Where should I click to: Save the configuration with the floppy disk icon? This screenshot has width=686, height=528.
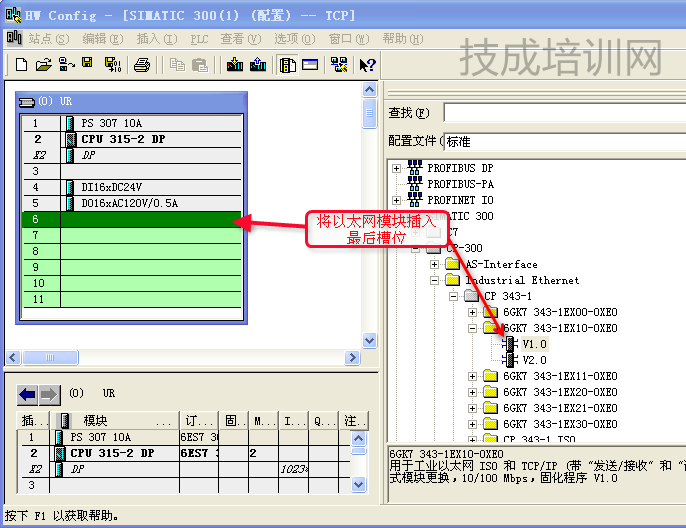[x=88, y=63]
